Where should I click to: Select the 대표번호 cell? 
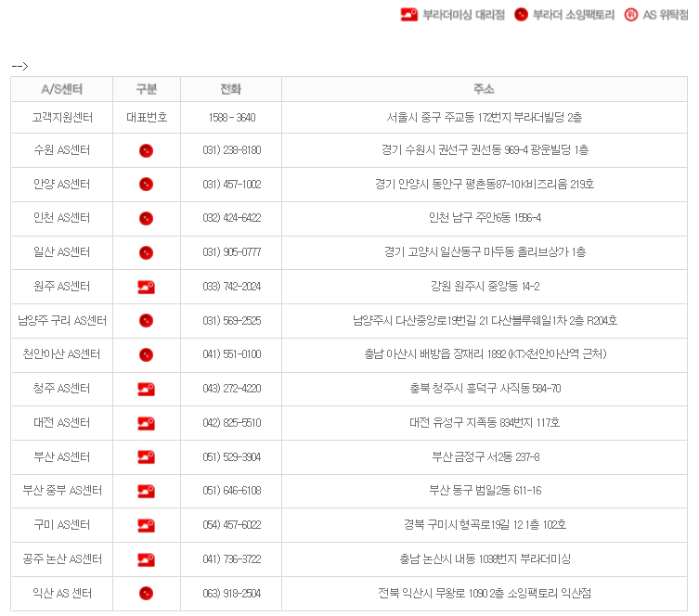(x=147, y=118)
